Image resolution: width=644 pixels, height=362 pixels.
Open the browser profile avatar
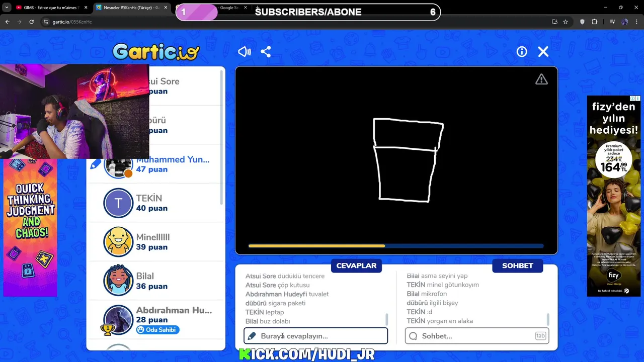(625, 22)
